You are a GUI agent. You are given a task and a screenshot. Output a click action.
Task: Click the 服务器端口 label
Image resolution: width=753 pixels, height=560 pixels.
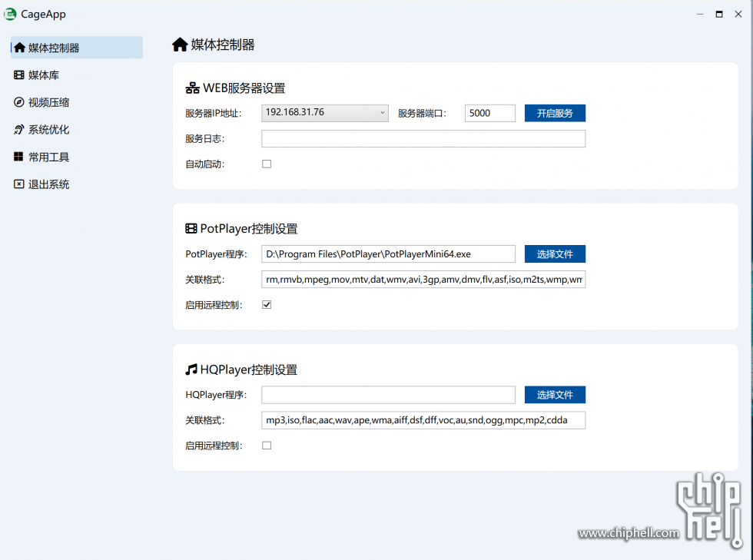pyautogui.click(x=422, y=114)
